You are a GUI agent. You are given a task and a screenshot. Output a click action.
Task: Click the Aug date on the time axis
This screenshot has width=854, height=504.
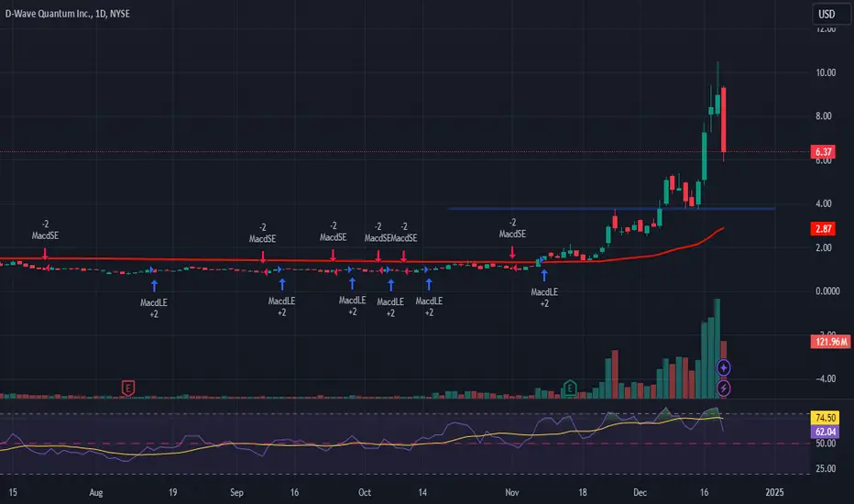point(96,493)
